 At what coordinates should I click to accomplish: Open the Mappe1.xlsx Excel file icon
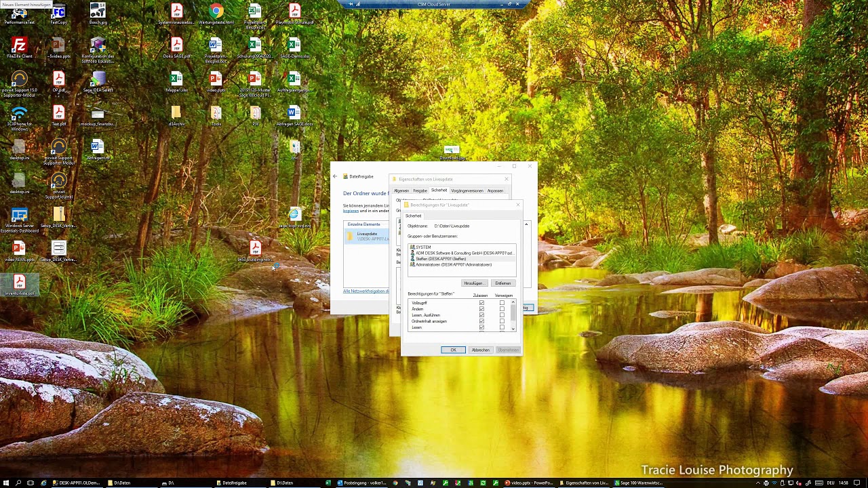(177, 82)
